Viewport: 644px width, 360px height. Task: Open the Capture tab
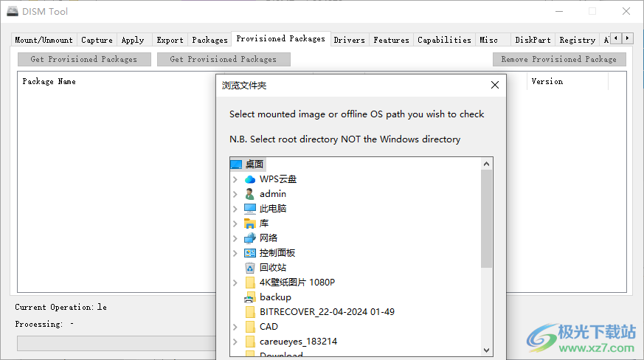point(97,40)
